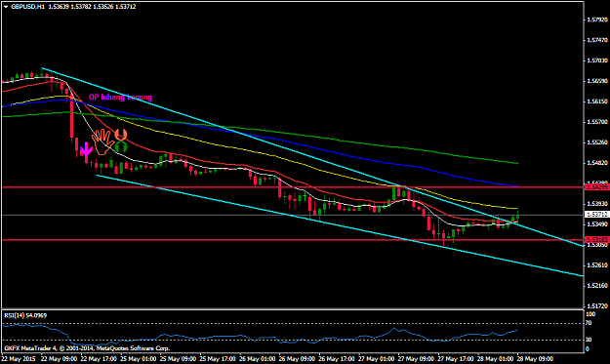Image resolution: width=610 pixels, height=364 pixels.
Task: Click the 1.56150 price axis label
Action: pos(598,101)
